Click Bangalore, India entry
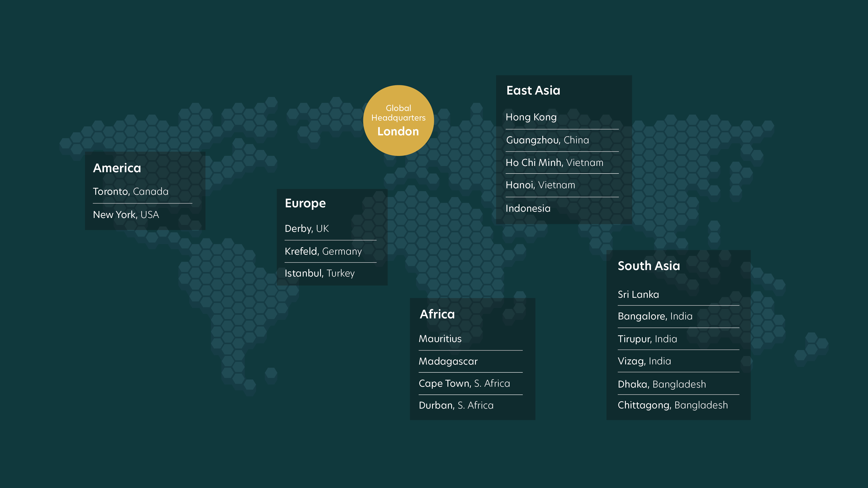The image size is (868, 488). coord(655,316)
